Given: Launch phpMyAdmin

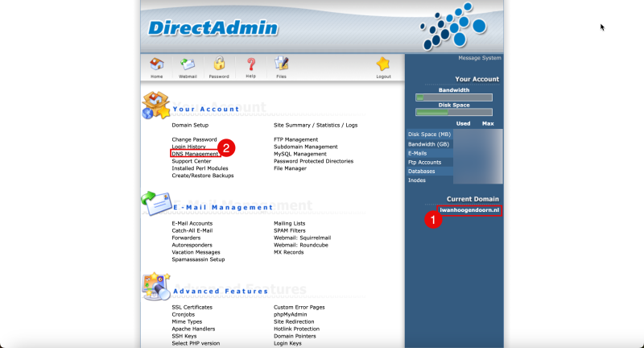Looking at the screenshot, I should pos(290,314).
